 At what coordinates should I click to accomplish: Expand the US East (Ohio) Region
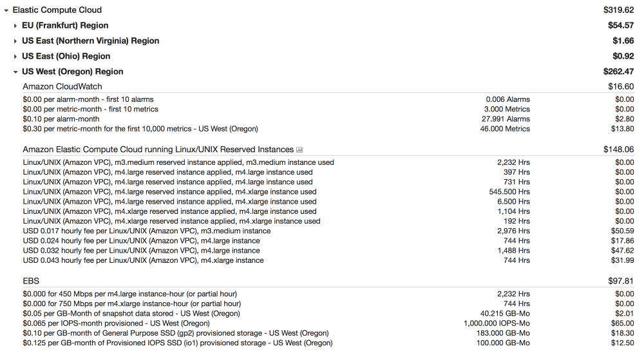tap(15, 57)
